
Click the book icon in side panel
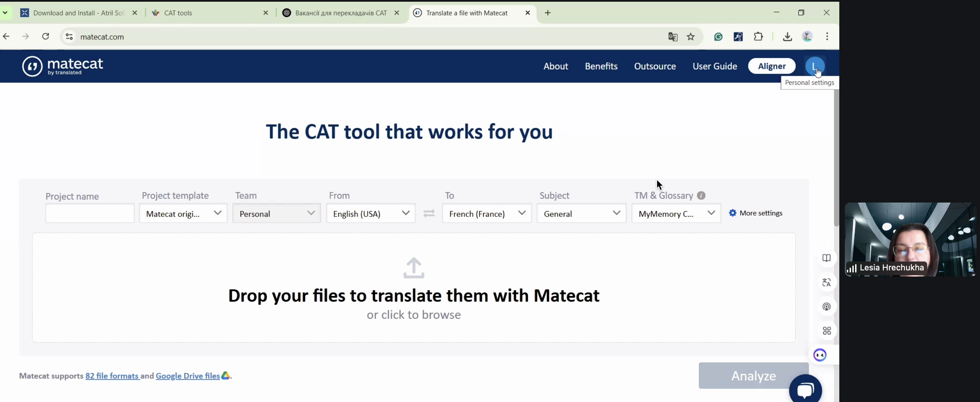pyautogui.click(x=826, y=258)
